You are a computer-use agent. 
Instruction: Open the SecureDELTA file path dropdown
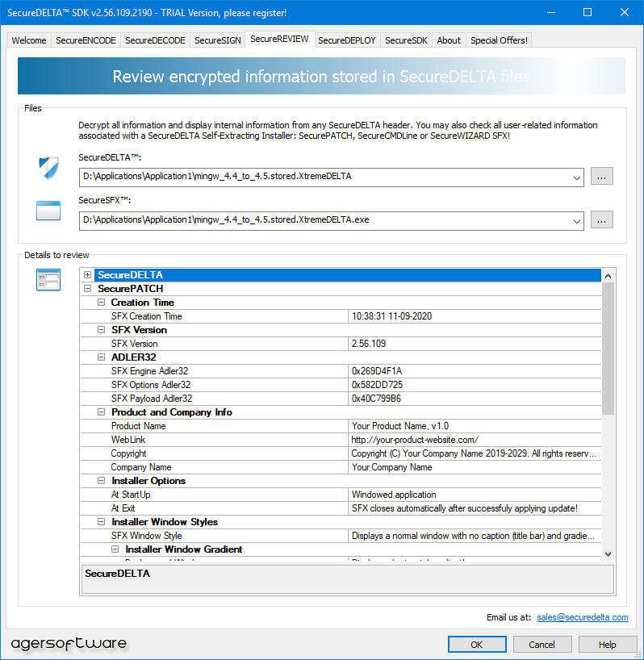pyautogui.click(x=577, y=178)
